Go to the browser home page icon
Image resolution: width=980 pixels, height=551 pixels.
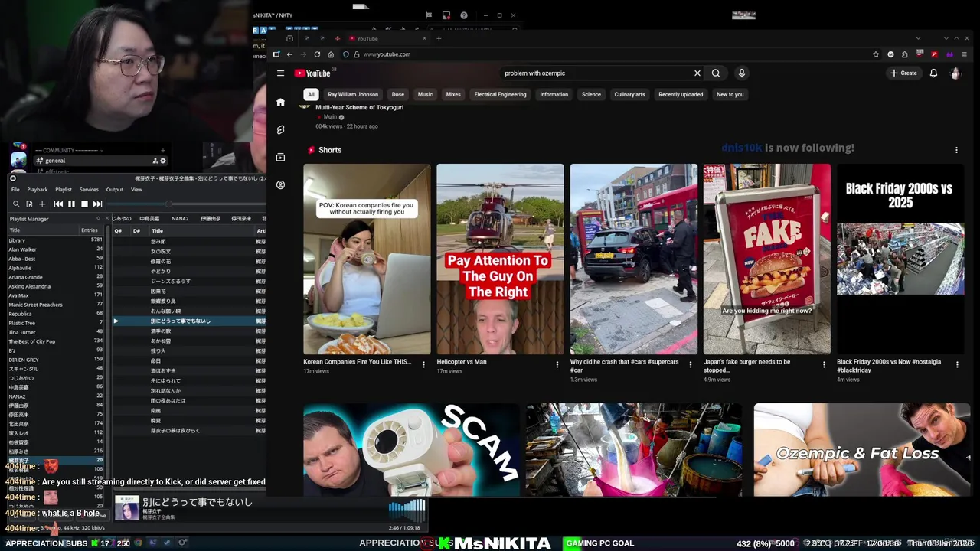331,54
